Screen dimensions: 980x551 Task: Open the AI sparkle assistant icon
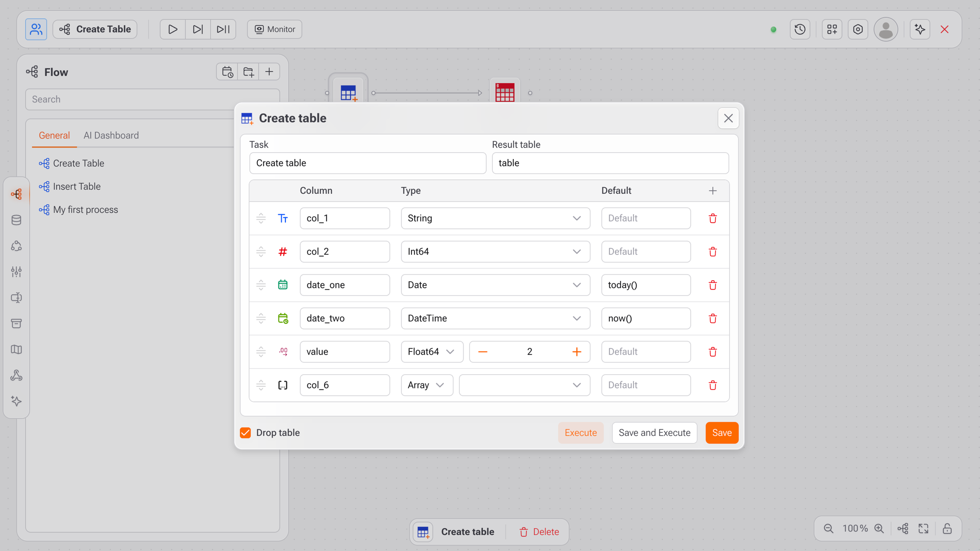pyautogui.click(x=920, y=29)
